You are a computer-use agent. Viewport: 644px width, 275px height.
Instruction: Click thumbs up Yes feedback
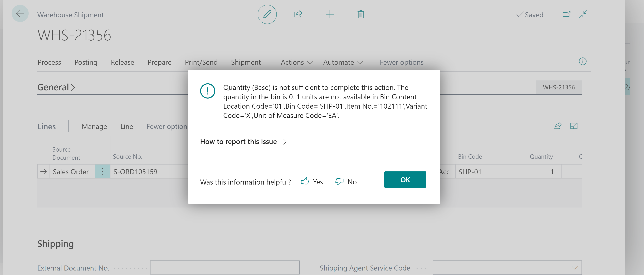click(x=312, y=182)
